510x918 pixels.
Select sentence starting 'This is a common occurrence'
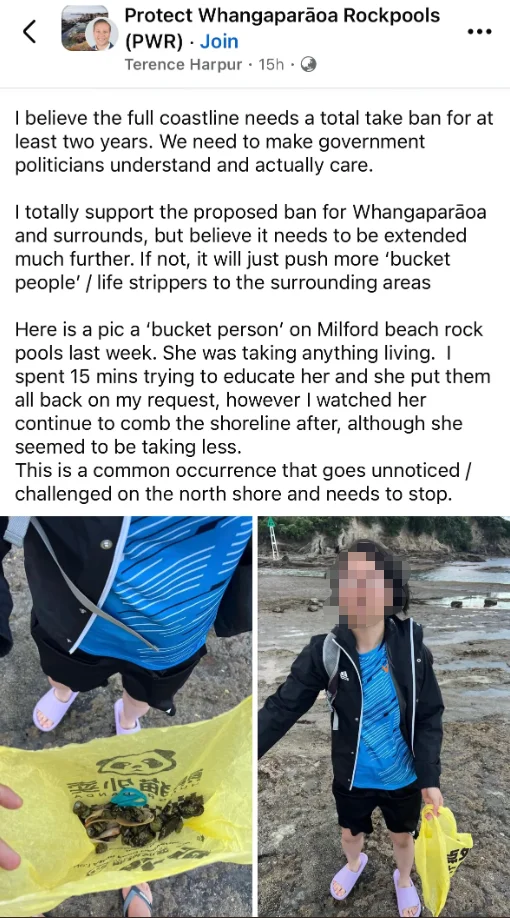click(243, 482)
